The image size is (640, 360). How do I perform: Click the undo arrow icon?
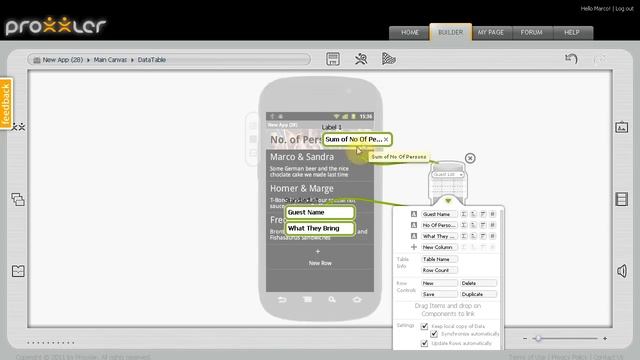pyautogui.click(x=571, y=59)
